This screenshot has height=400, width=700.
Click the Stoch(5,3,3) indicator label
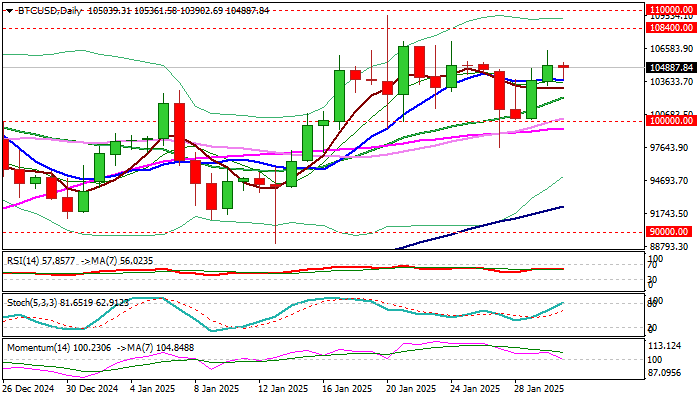pos(32,303)
